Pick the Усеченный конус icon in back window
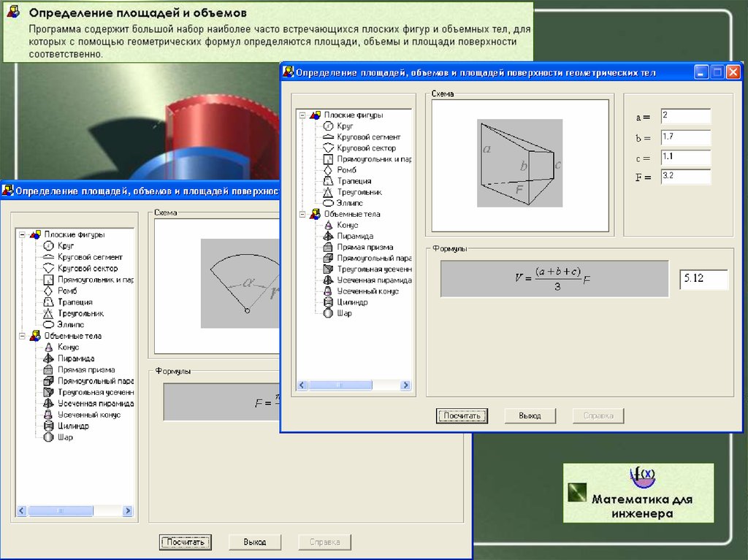 pos(49,415)
